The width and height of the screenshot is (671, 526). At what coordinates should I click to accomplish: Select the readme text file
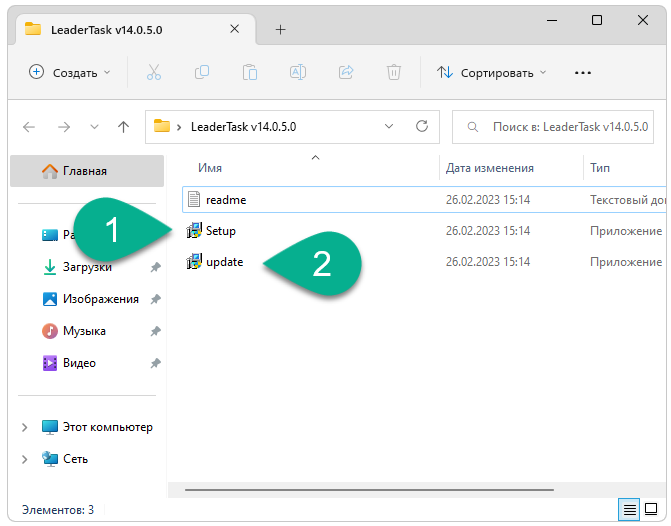coord(225,200)
